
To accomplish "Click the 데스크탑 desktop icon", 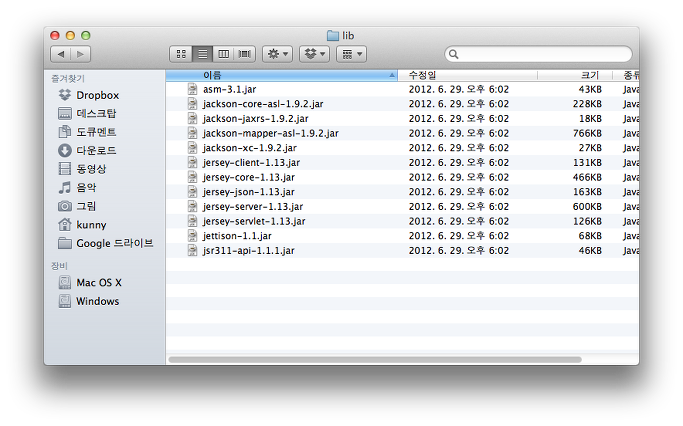I will click(x=64, y=114).
